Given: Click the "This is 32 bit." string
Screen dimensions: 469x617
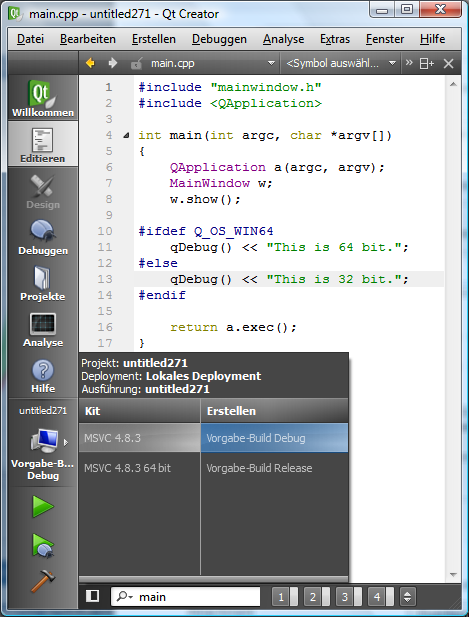Looking at the screenshot, I should pyautogui.click(x=334, y=279).
